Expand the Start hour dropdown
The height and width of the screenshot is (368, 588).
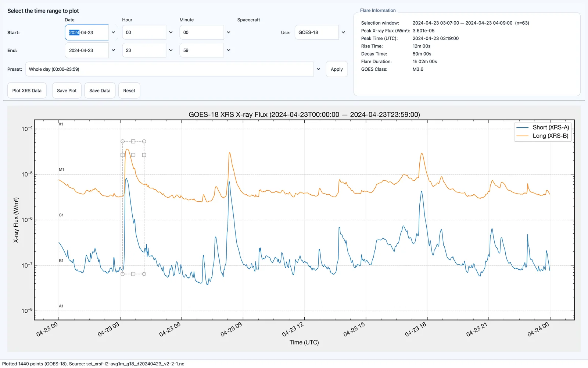click(171, 32)
